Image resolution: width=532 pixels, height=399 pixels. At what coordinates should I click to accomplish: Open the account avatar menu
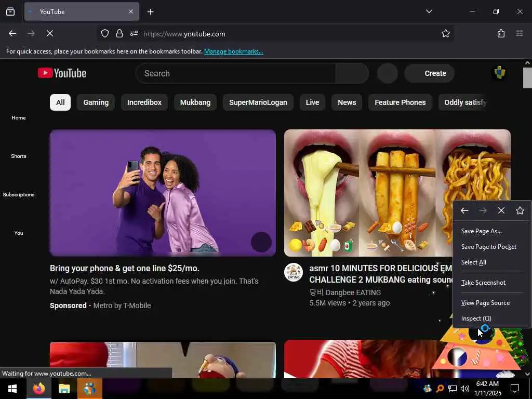[499, 73]
